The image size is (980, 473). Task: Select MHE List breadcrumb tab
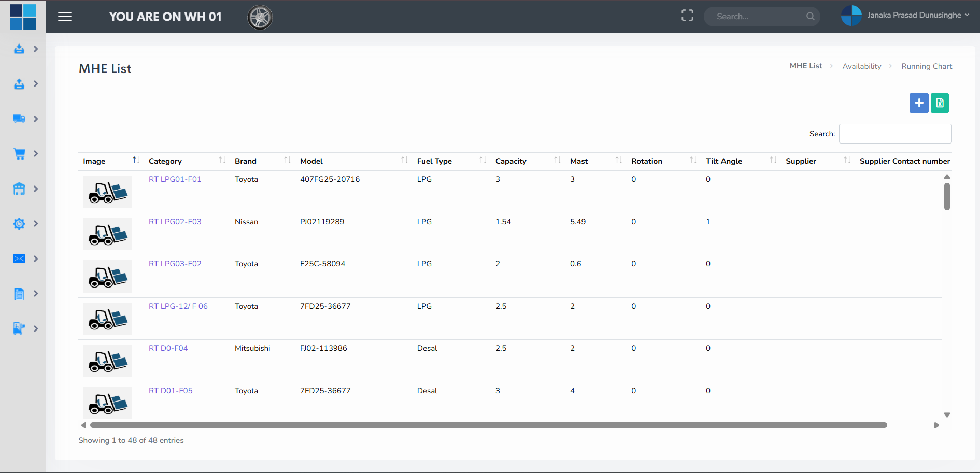[806, 66]
